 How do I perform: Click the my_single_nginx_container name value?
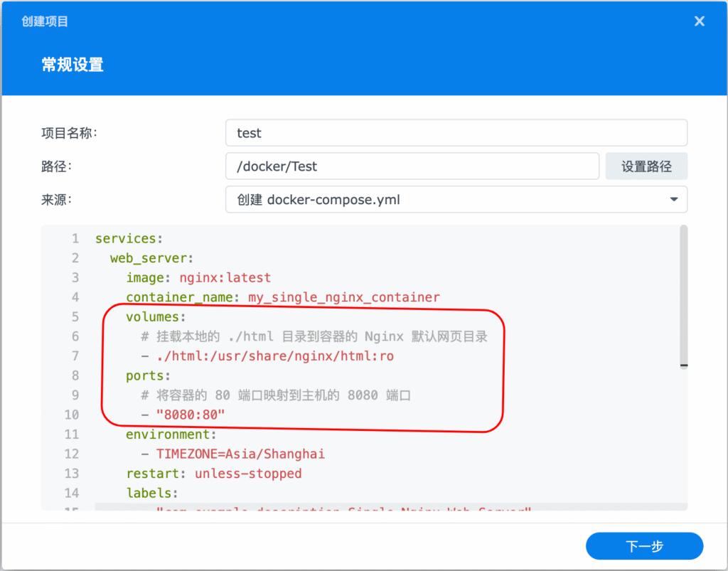click(343, 297)
